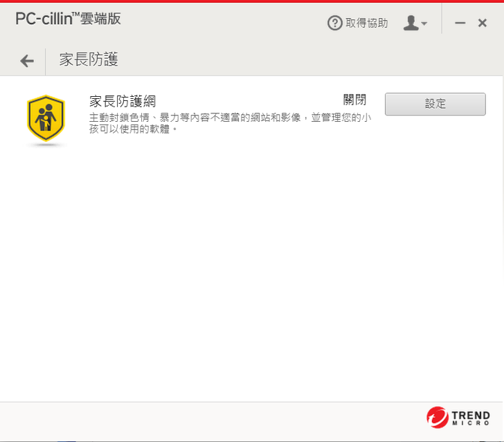Click the red strip atop the window

click(252, 1)
